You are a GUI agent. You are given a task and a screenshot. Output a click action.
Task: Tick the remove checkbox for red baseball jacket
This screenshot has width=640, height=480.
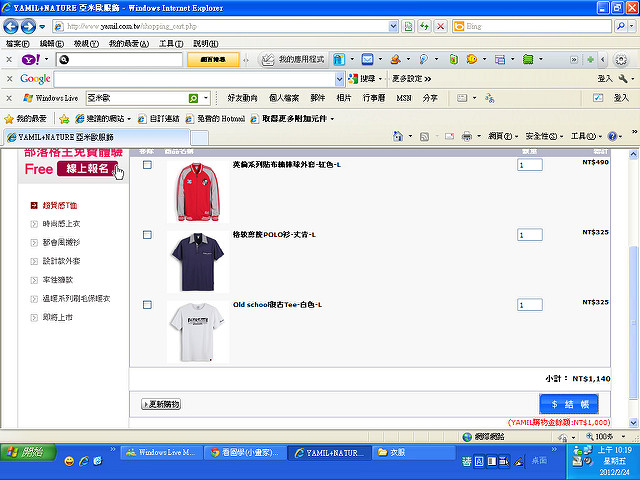coord(147,164)
